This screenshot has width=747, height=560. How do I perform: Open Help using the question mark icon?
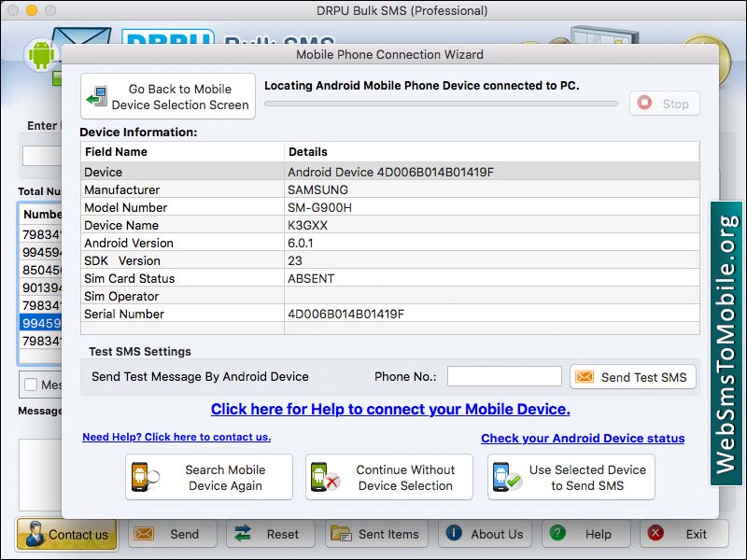coord(558,534)
